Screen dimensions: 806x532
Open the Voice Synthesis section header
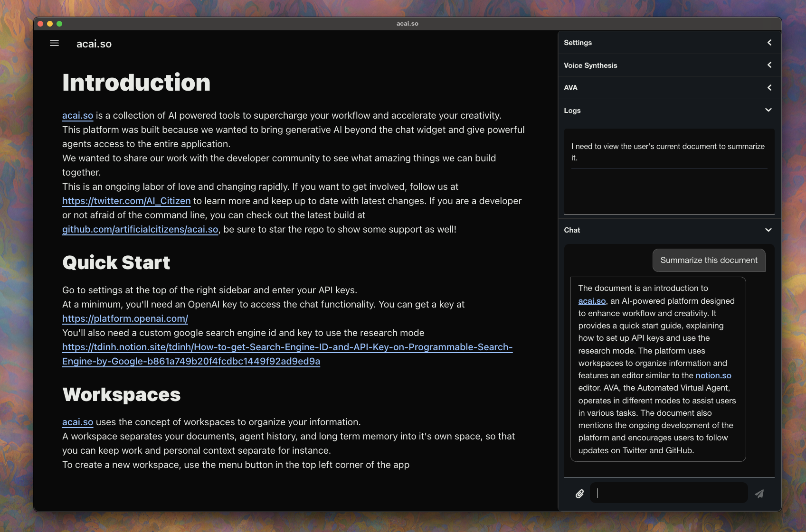[670, 65]
